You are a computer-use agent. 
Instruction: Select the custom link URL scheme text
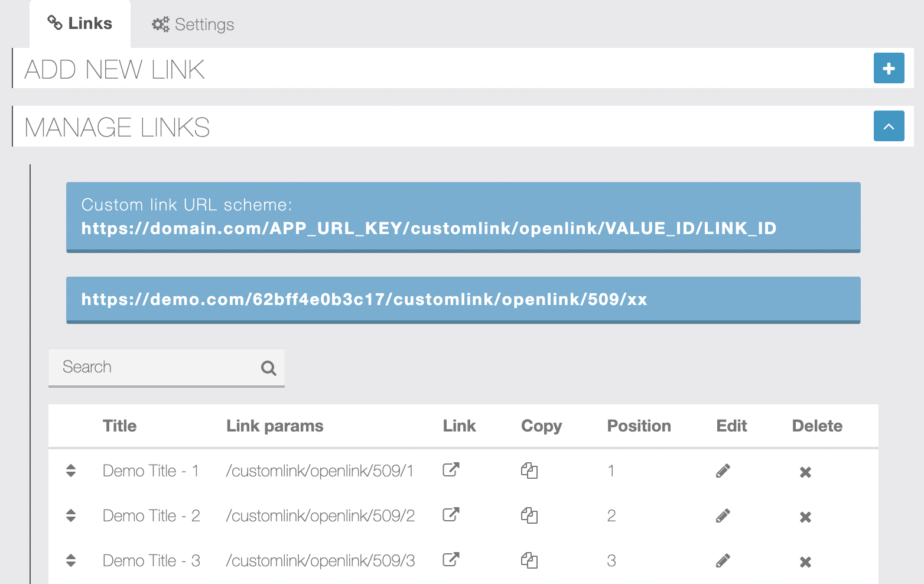[x=429, y=228]
